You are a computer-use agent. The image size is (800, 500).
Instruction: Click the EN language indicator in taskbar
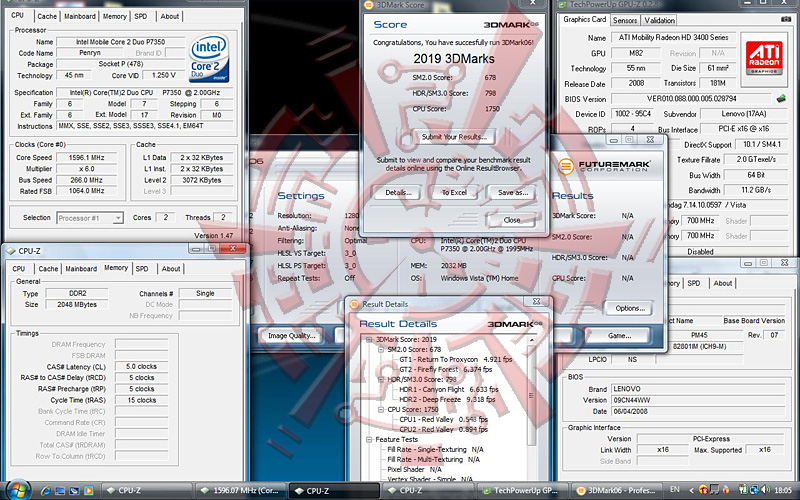click(x=674, y=490)
